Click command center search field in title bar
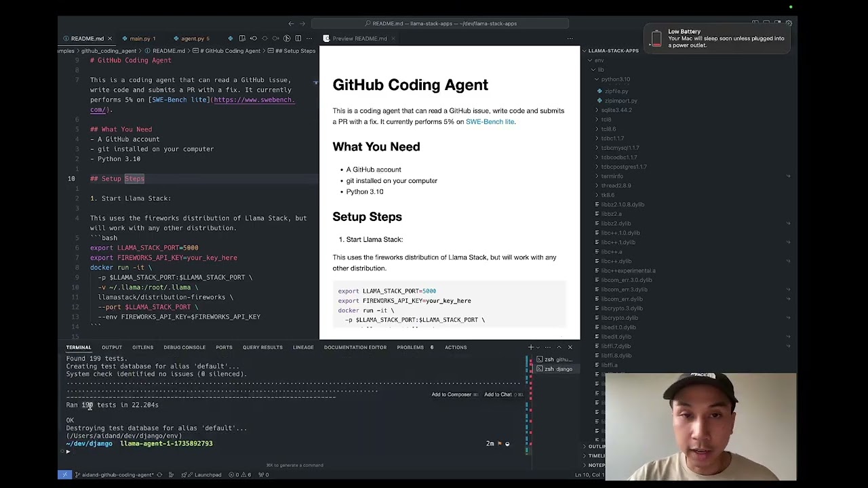This screenshot has height=488, width=868. pos(441,24)
